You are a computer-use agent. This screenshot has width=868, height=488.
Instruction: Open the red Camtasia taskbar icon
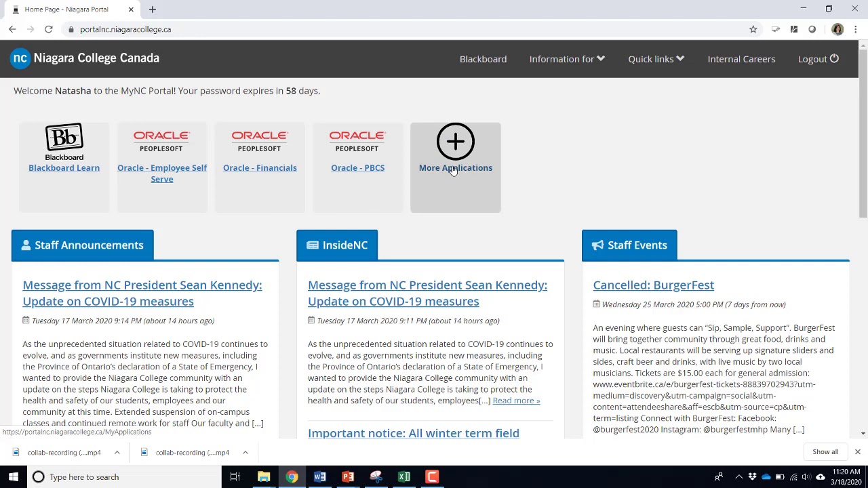(x=432, y=476)
